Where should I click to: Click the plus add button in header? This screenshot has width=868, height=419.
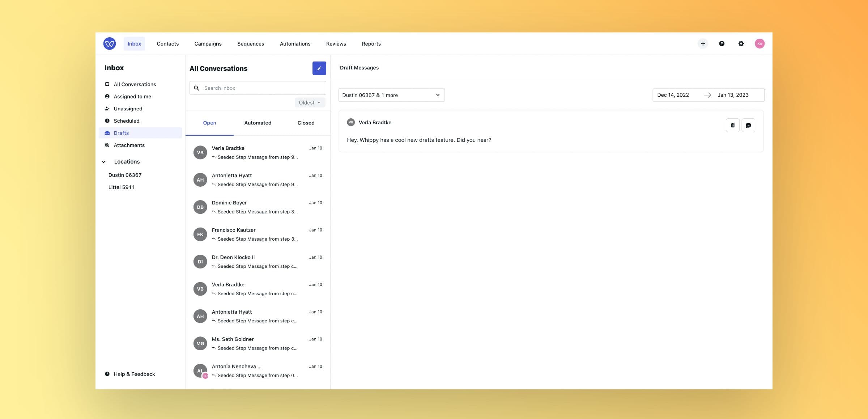point(702,44)
